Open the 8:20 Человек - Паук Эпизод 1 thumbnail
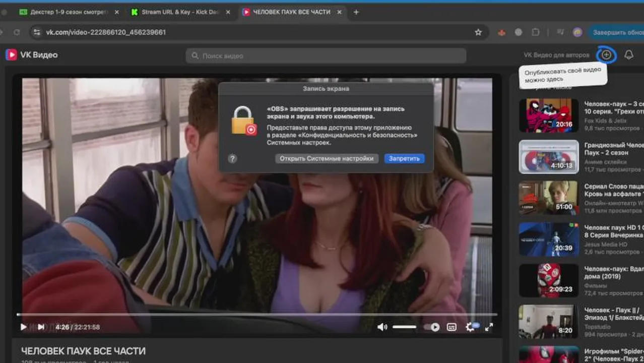The height and width of the screenshot is (363, 644). 549,322
